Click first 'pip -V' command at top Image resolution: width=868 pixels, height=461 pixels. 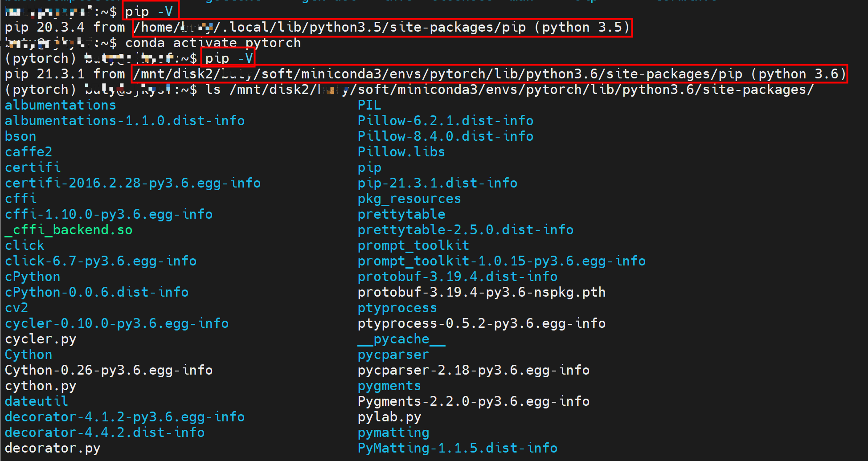(149, 12)
